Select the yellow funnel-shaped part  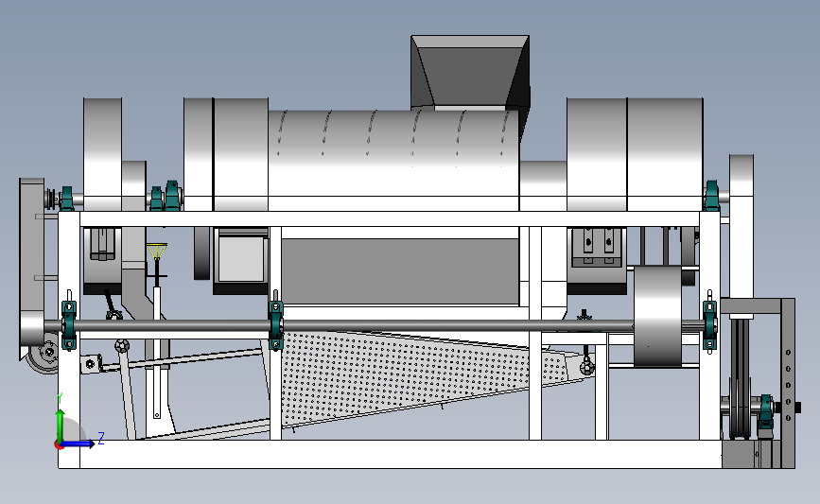[x=156, y=252]
